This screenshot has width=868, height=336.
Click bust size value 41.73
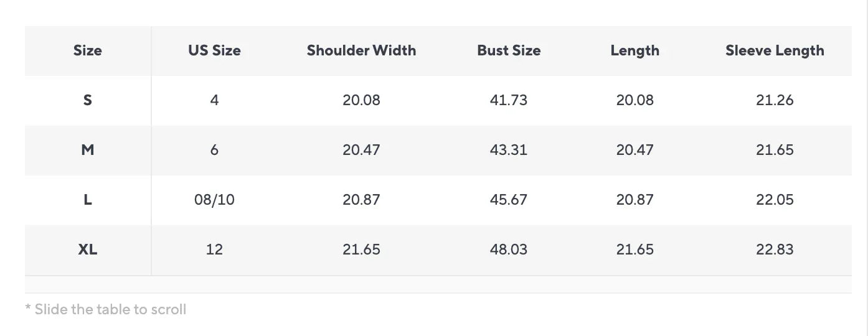509,100
